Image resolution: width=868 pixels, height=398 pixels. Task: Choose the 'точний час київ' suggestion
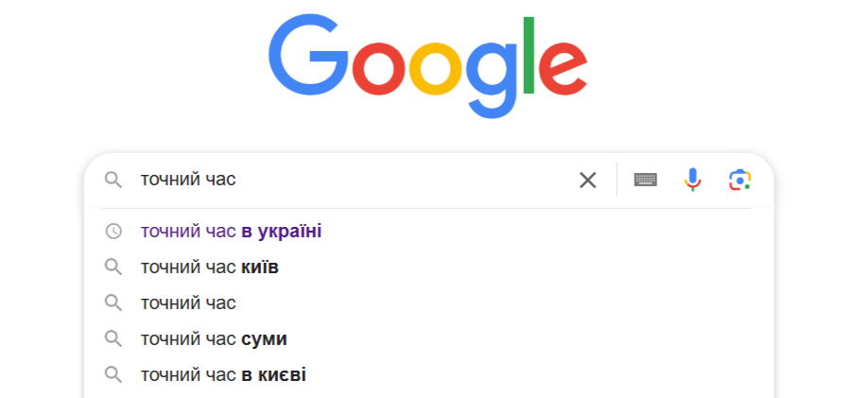[x=209, y=267]
